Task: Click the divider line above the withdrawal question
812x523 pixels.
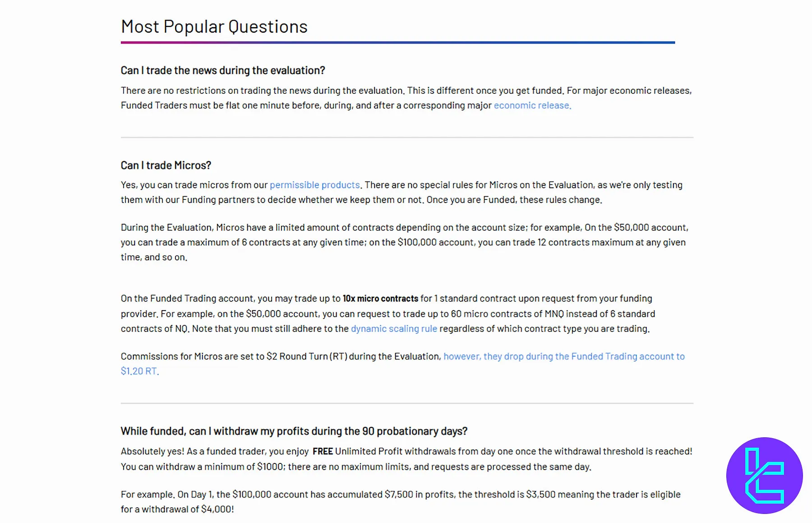Action: click(406, 403)
